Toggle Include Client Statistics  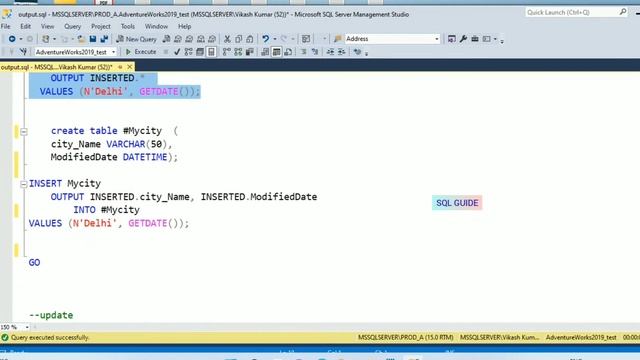click(249, 52)
